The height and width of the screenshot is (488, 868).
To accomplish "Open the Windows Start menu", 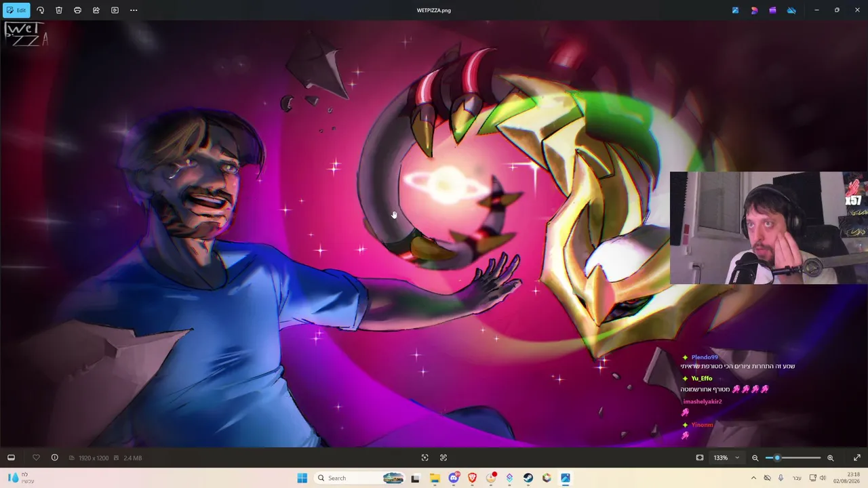I will [302, 478].
